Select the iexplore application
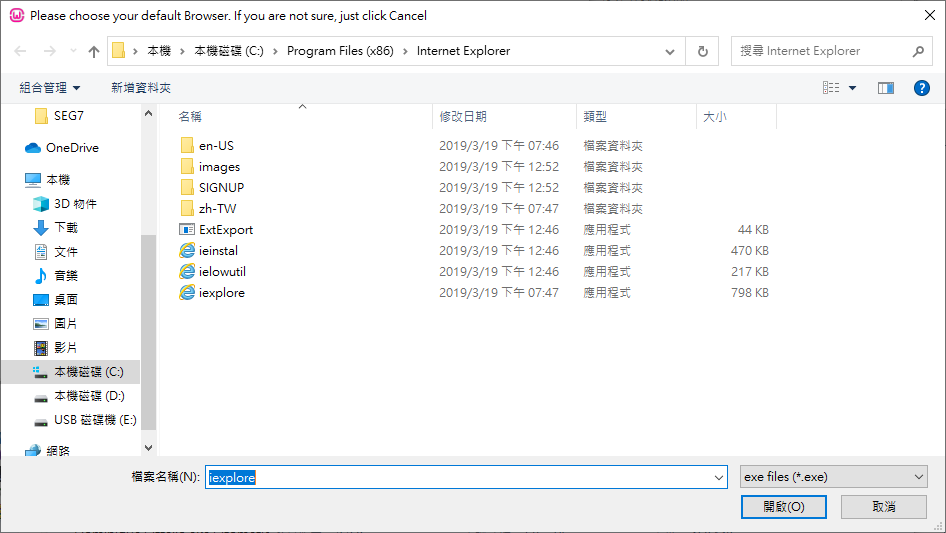Image resolution: width=946 pixels, height=533 pixels. pyautogui.click(x=212, y=293)
